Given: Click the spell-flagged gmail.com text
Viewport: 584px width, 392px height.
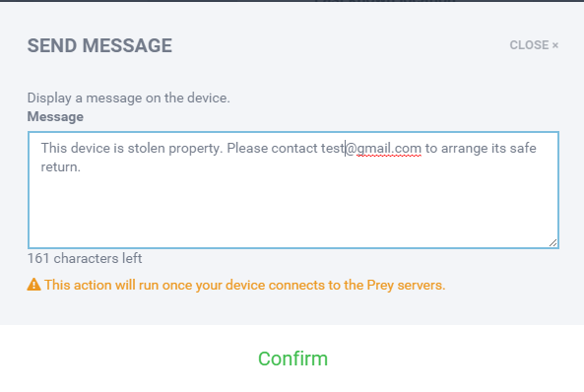Looking at the screenshot, I should 389,149.
